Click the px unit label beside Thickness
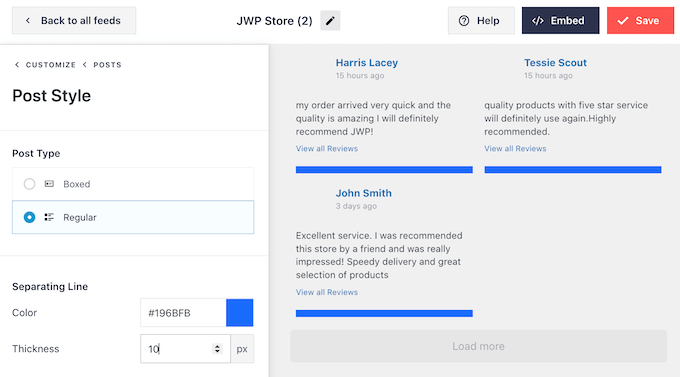Viewport: 680px width, 377px height. point(242,348)
